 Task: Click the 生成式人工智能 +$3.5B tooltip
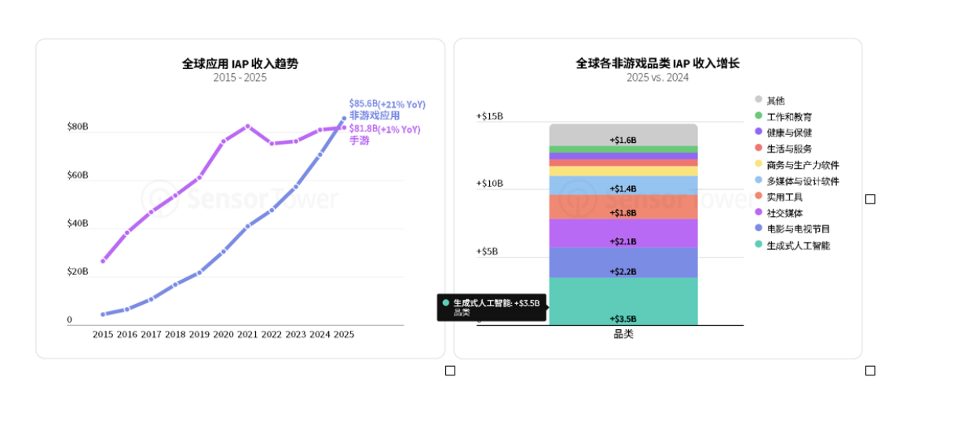click(x=492, y=307)
